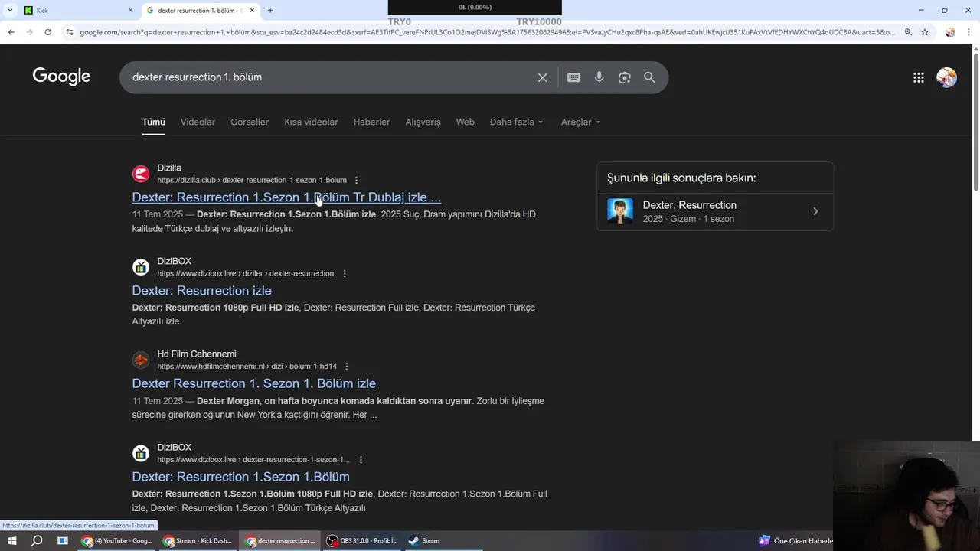Switch to the Haberler tab

371,122
